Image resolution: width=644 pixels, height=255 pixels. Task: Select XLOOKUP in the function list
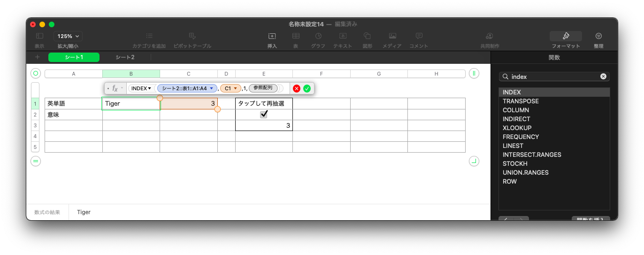554,128
